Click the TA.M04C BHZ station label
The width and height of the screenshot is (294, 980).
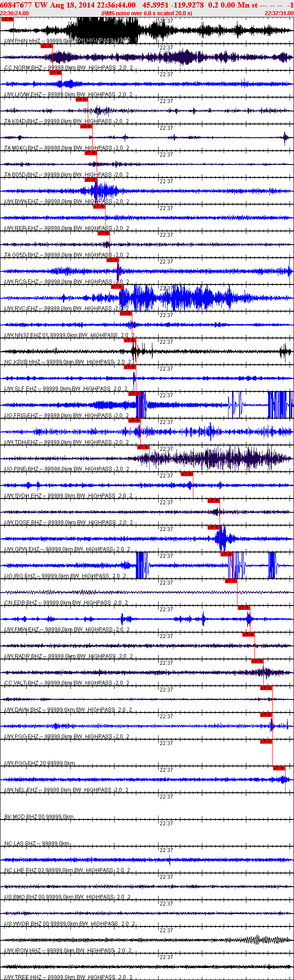click(x=66, y=148)
